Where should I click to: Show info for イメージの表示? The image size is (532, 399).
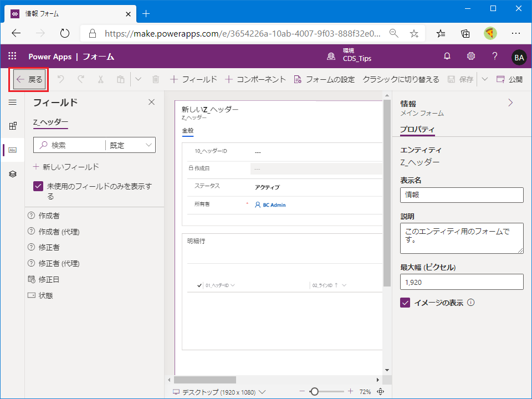(x=471, y=303)
